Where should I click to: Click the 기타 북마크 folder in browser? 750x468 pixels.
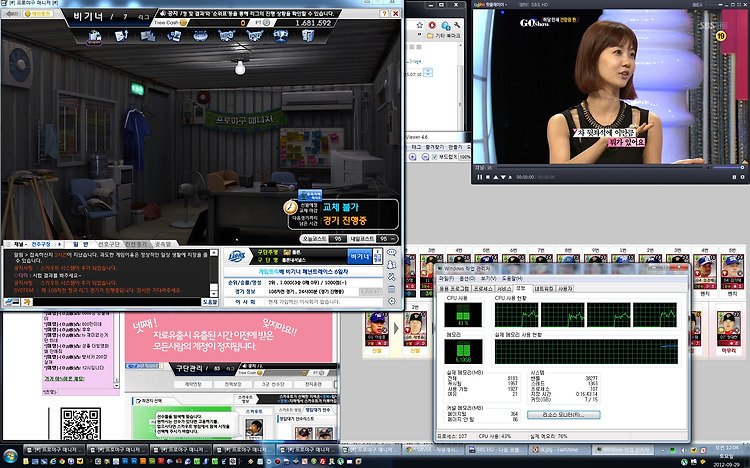click(x=443, y=36)
